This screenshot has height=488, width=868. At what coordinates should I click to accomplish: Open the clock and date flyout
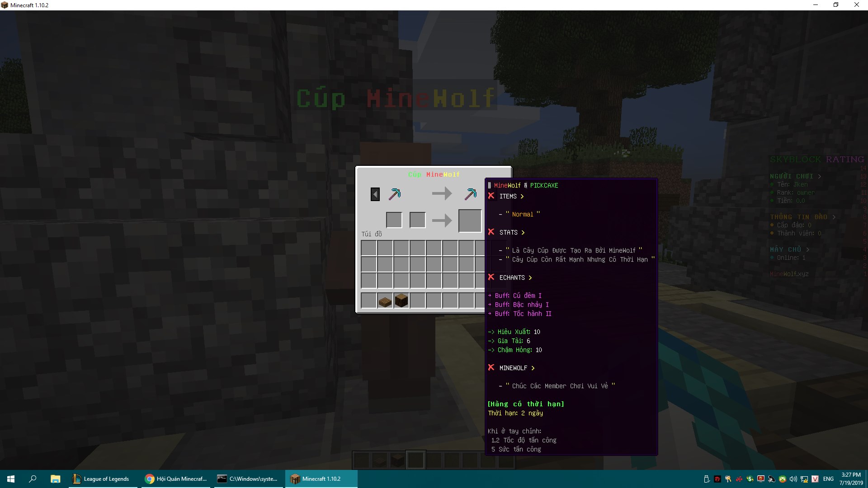[x=851, y=479]
